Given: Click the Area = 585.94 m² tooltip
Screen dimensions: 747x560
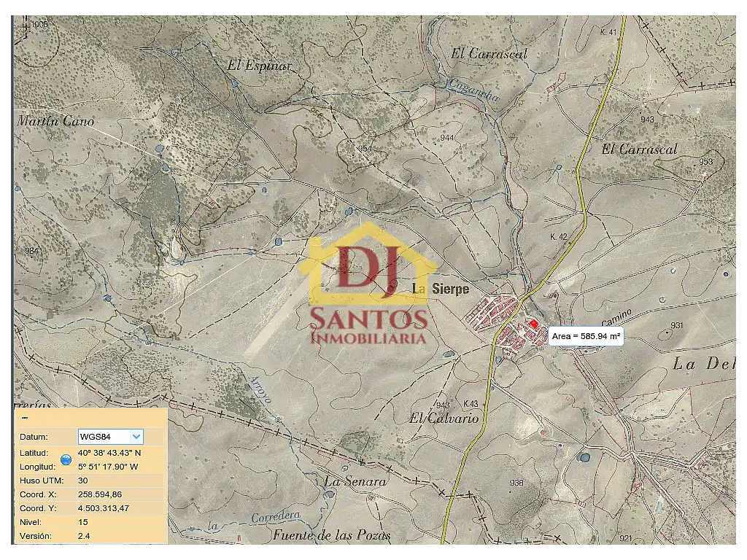Looking at the screenshot, I should [x=586, y=336].
